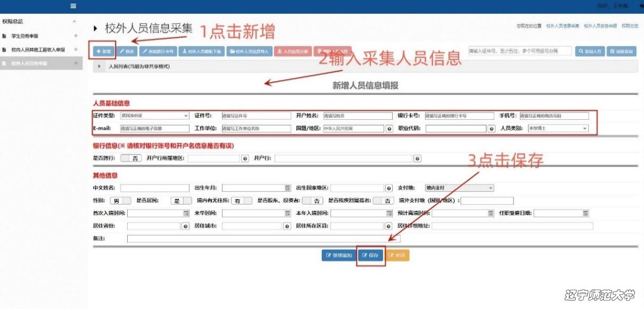644x309 pixels.
Task: Toggle the 性别 switch showing 男
Action: (x=121, y=201)
